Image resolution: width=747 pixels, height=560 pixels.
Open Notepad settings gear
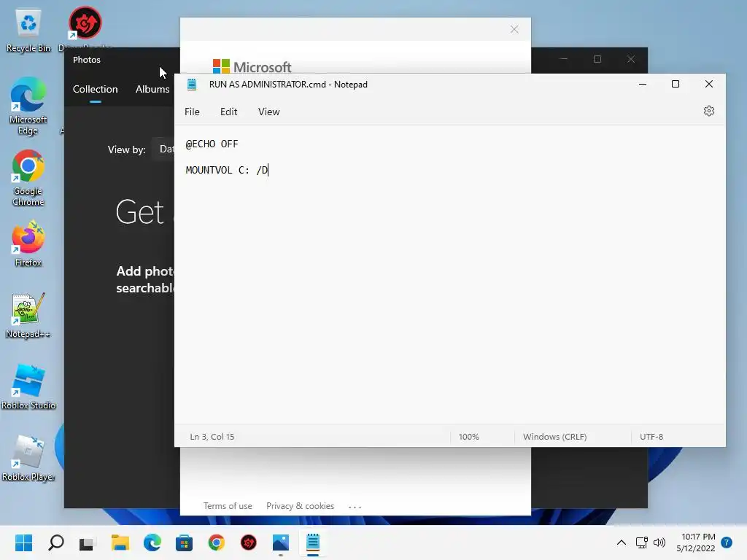click(708, 111)
